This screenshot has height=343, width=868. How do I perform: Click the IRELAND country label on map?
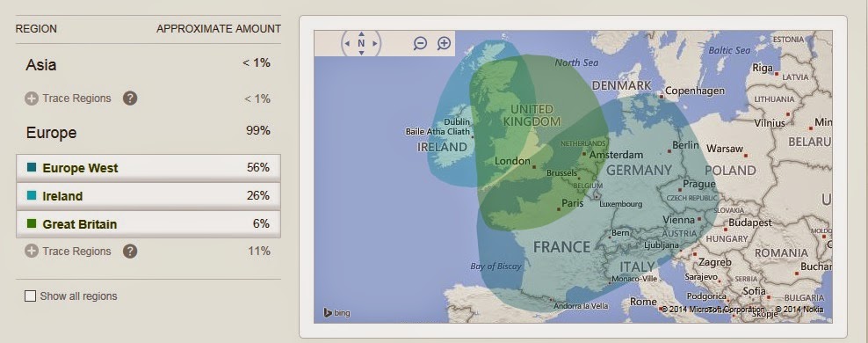coord(442,148)
